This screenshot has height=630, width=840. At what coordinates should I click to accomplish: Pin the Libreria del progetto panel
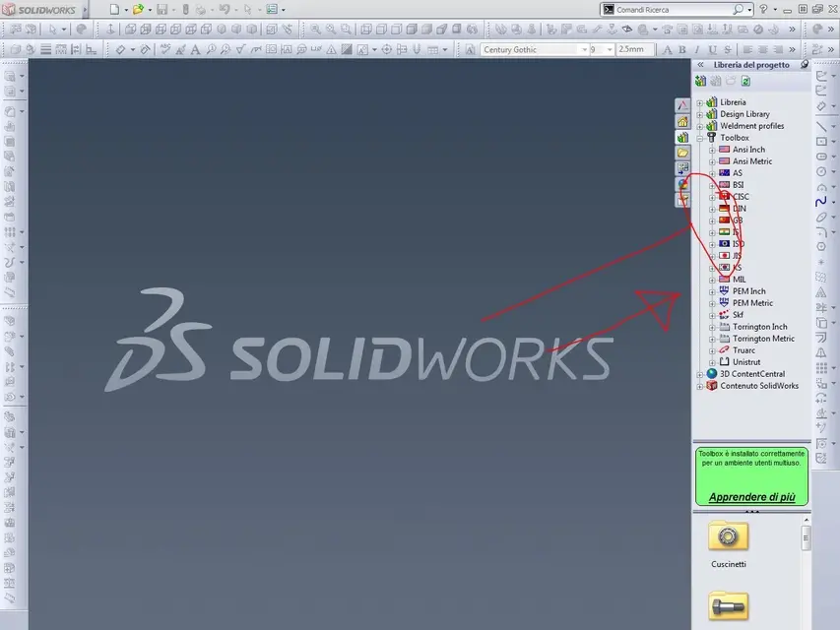(x=805, y=64)
